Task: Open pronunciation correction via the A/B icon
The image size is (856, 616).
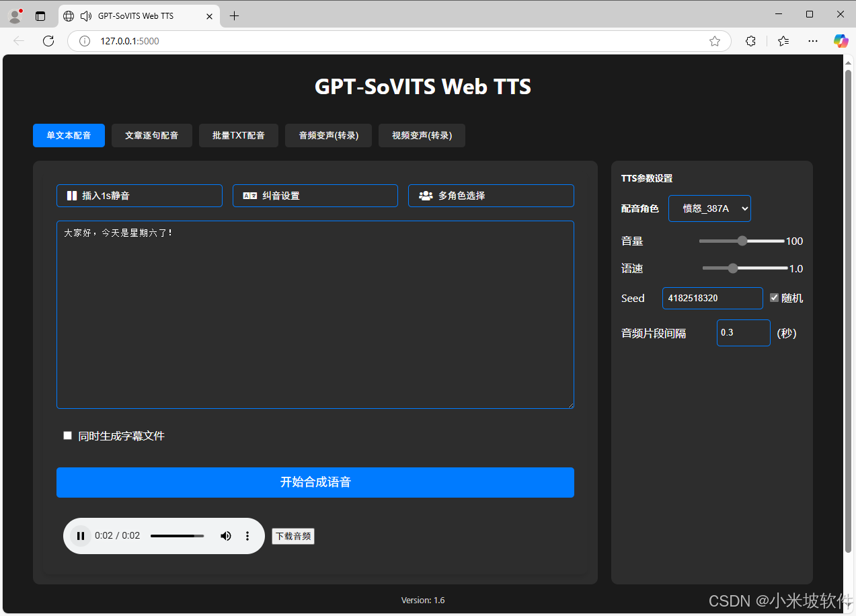Action: 249,195
